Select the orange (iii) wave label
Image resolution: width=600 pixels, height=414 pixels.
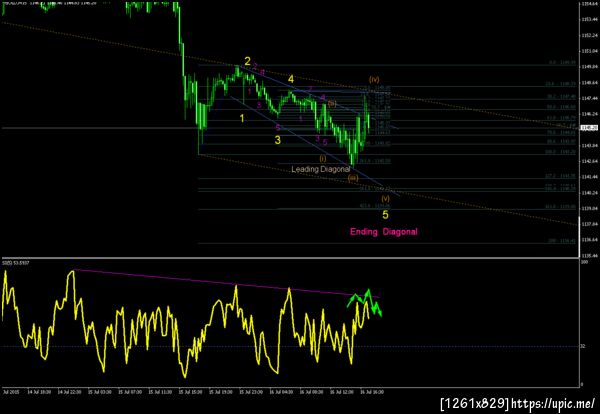click(353, 178)
